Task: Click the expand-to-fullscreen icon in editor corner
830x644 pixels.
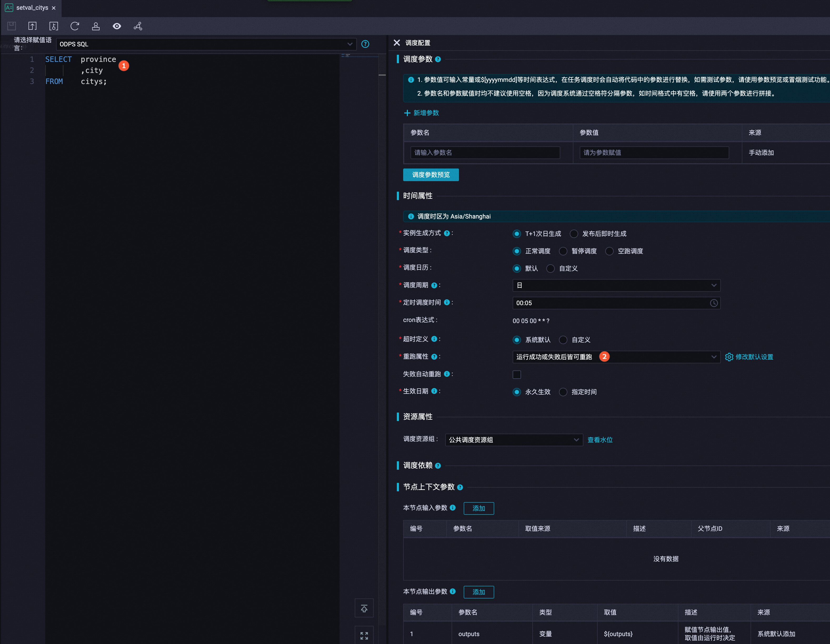Action: (x=364, y=635)
